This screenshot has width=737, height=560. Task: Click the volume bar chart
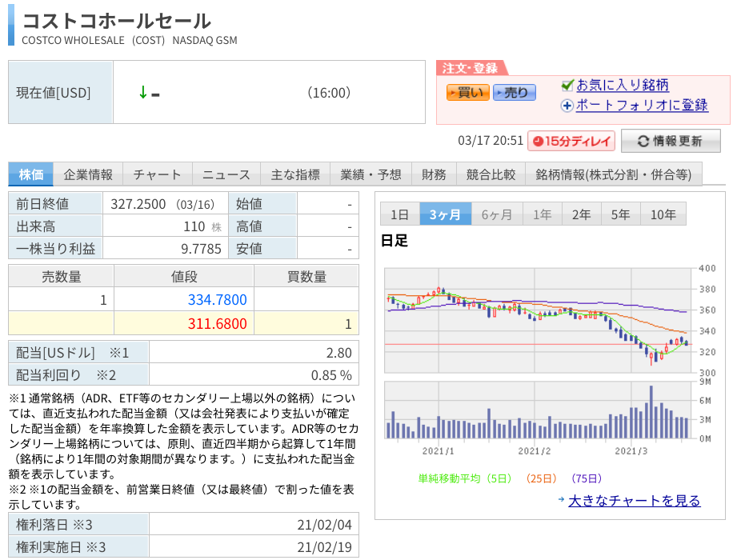click(x=539, y=410)
